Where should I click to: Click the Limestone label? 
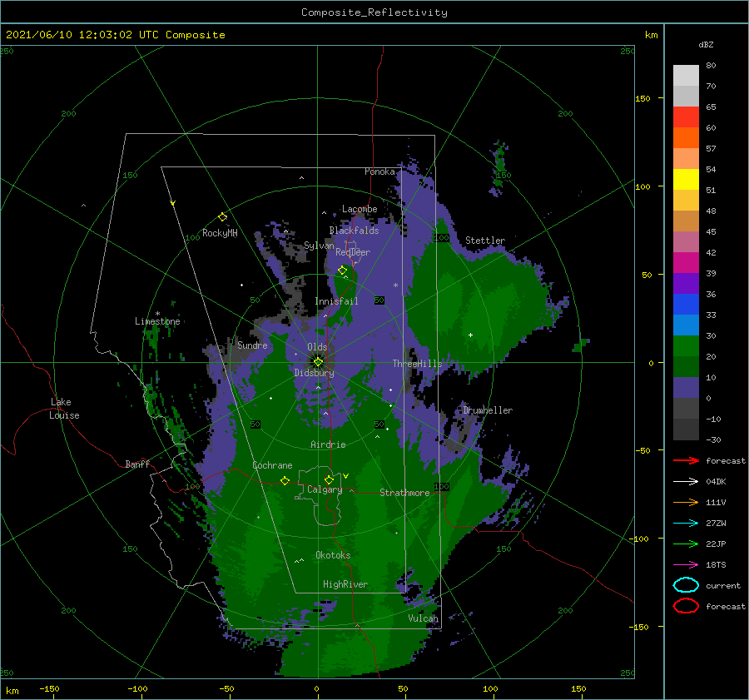coord(157,321)
